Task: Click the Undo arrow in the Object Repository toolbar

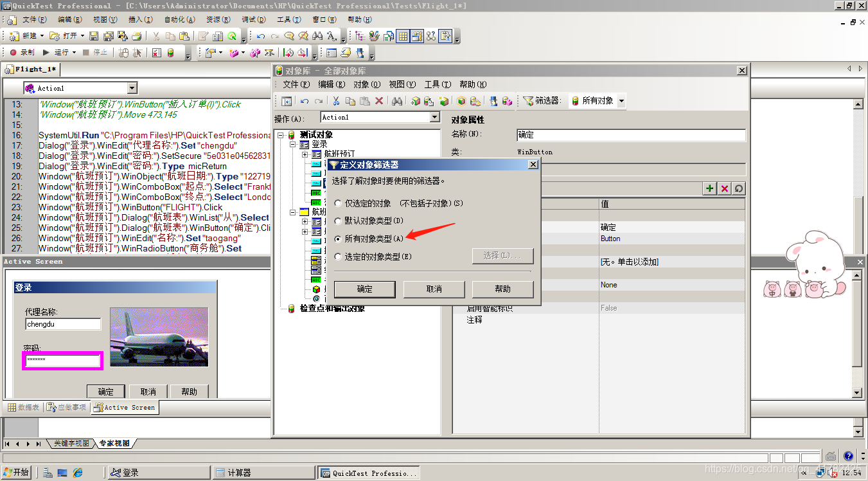Action: tap(305, 101)
